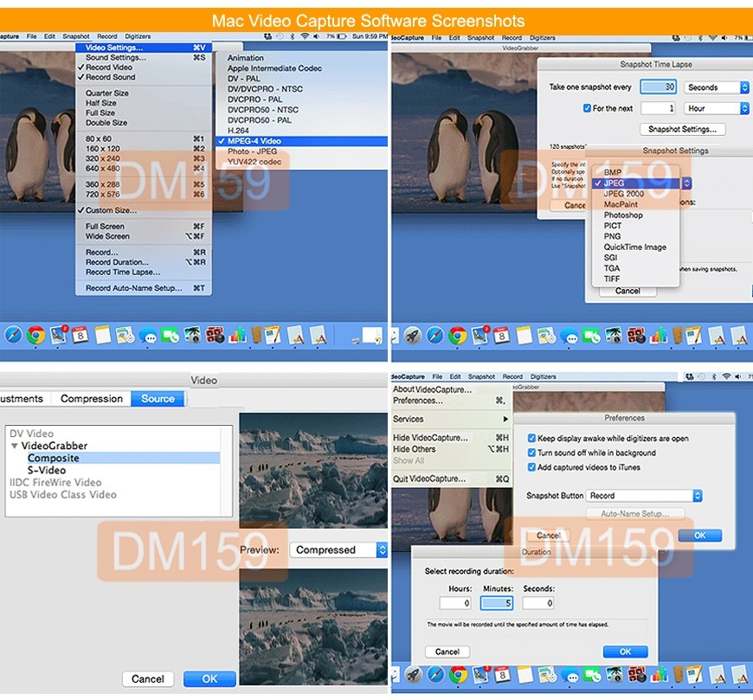Select S-Video under VideoGrabber
The width and height of the screenshot is (753, 700).
point(47,470)
